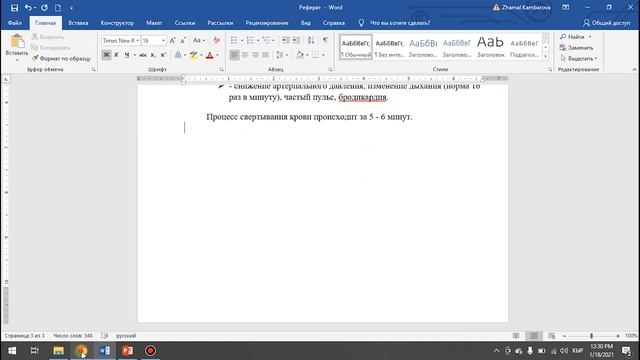Image resolution: width=640 pixels, height=360 pixels.
Task: Open the font size dropdown
Action: tap(163, 40)
